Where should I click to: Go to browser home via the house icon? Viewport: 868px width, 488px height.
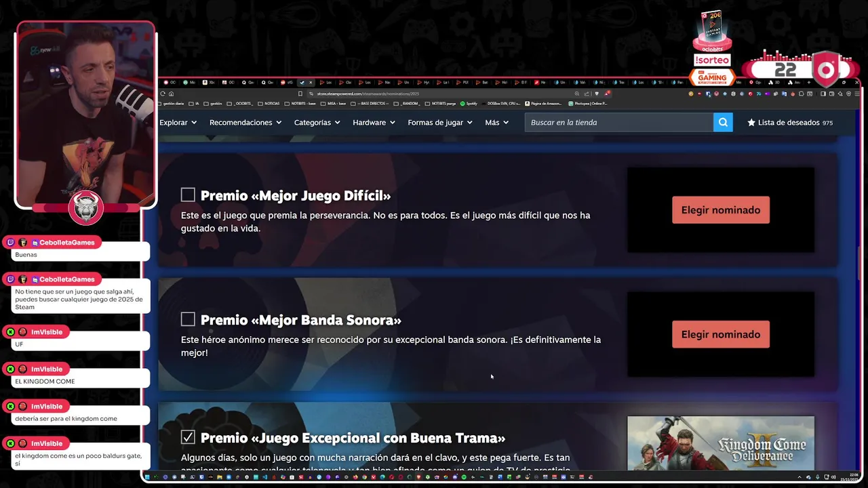point(171,94)
